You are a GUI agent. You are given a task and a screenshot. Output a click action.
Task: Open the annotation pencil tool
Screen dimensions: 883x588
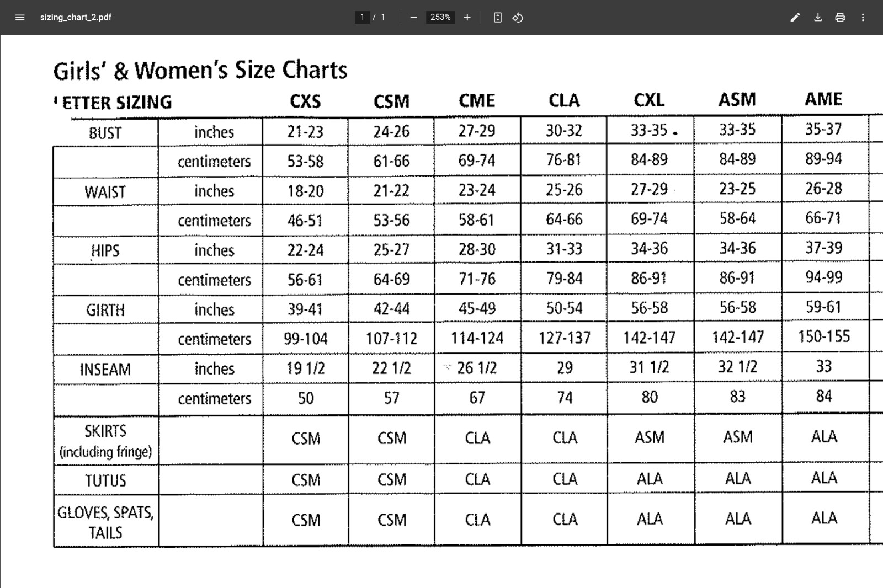click(795, 17)
